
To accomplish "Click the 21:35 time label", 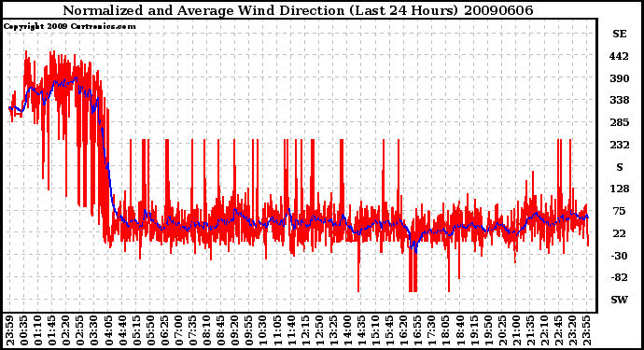I will click(530, 330).
